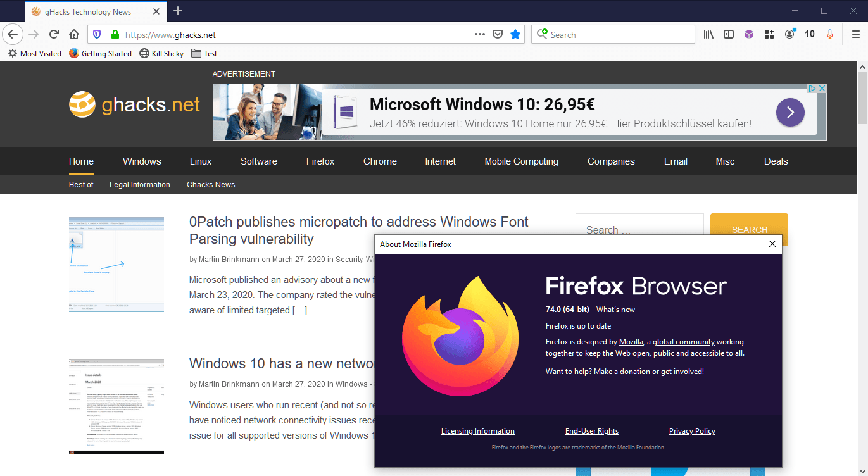Open the Ghacks News submenu link
This screenshot has width=868, height=476.
[211, 185]
